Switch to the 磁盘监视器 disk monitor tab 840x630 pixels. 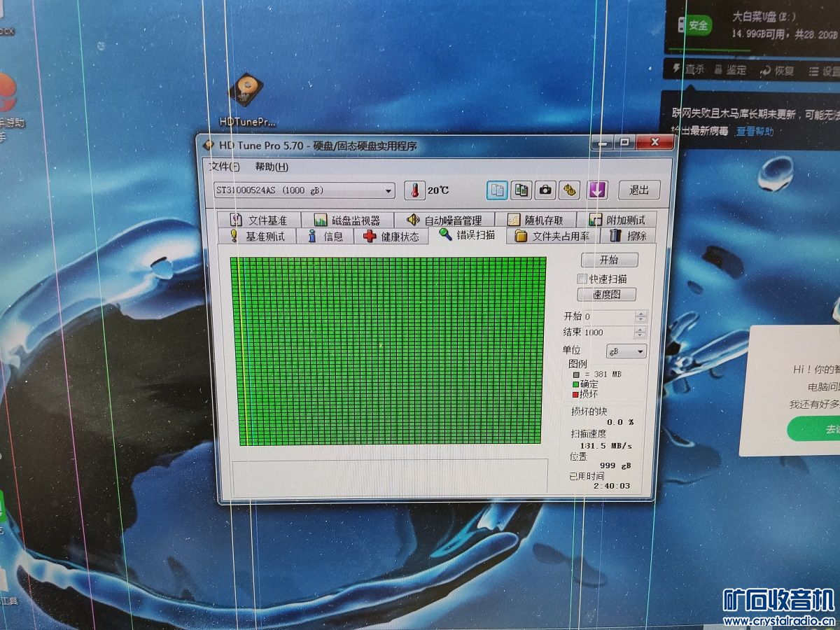(x=347, y=220)
